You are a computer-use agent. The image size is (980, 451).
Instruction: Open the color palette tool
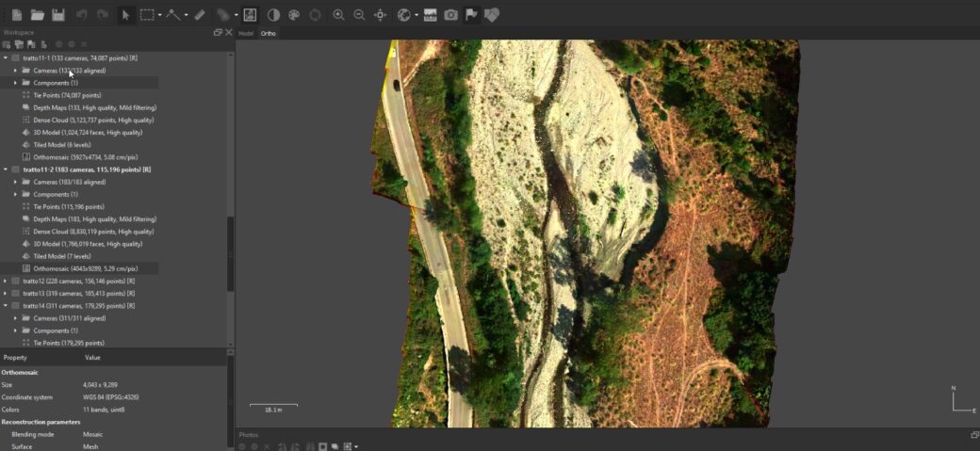(x=294, y=15)
